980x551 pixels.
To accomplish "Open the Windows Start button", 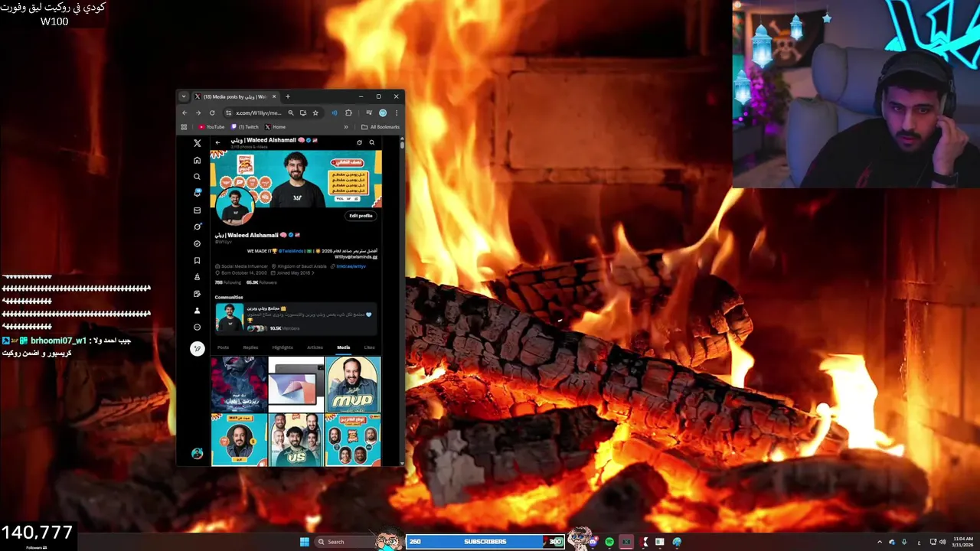I will tap(304, 542).
